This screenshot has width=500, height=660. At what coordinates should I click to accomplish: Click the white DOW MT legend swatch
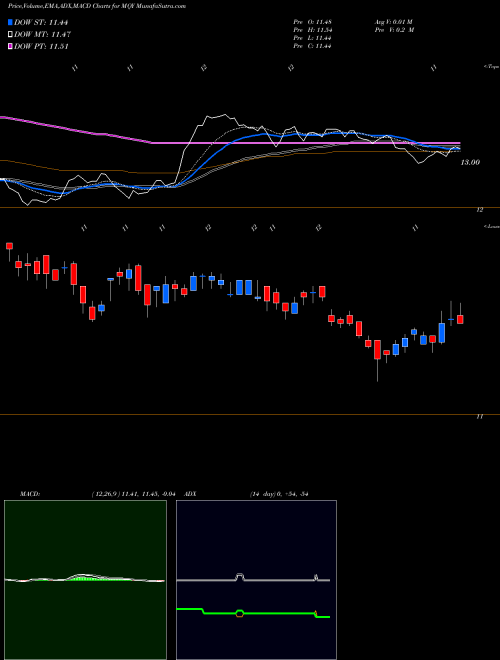coord(10,35)
